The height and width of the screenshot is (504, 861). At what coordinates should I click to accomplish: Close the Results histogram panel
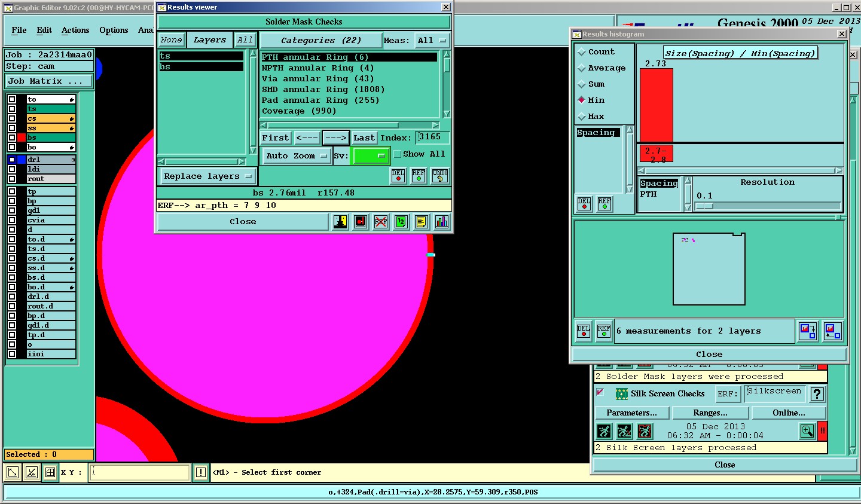click(x=709, y=355)
